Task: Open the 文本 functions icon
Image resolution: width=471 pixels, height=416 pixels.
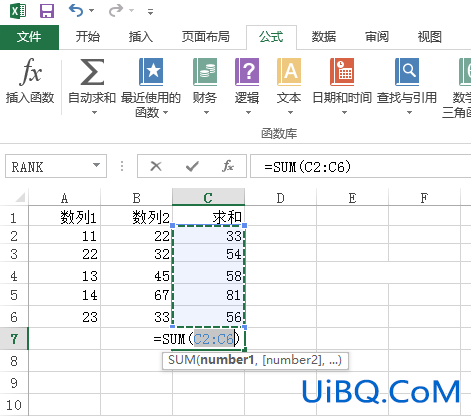Action: point(289,71)
